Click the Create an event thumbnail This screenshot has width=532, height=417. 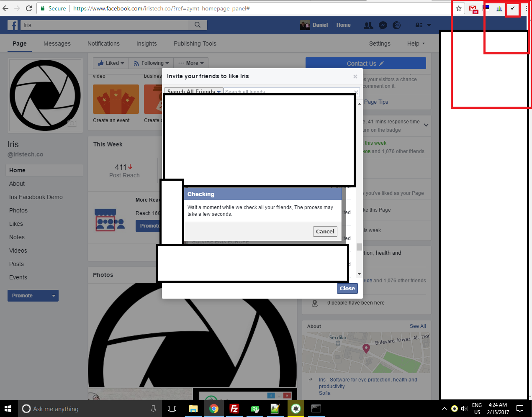point(116,99)
